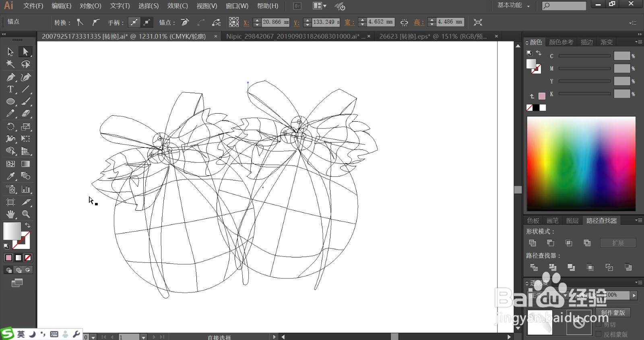644x340 pixels.
Task: Convert selected anchor points to corner
Action: [x=80, y=22]
